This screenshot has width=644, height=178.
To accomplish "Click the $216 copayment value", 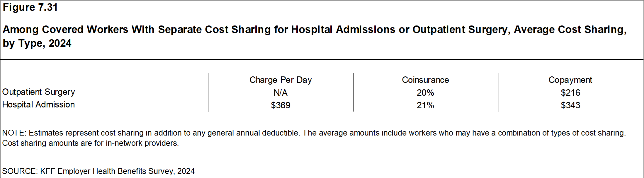I will pos(570,93).
